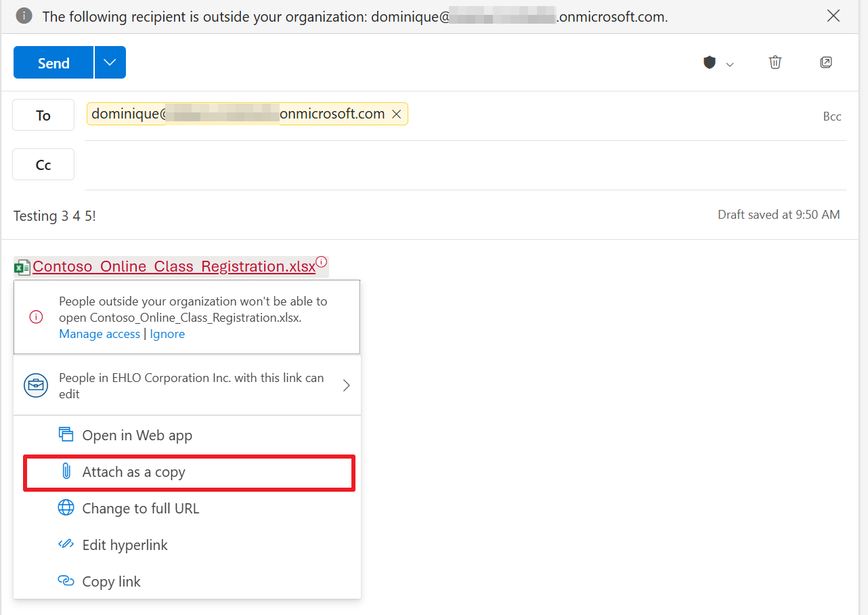Click the Excel file icon on the attachment
This screenshot has height=615, width=868.
(x=21, y=266)
